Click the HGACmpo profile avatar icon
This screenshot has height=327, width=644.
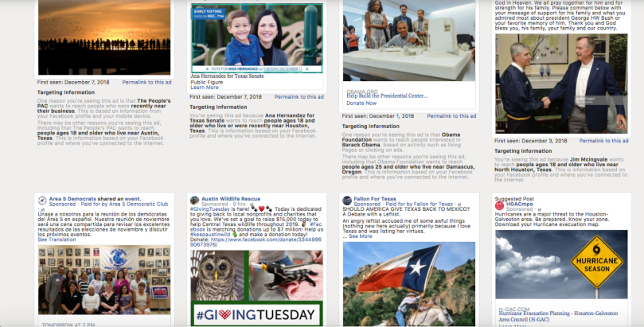tap(499, 205)
